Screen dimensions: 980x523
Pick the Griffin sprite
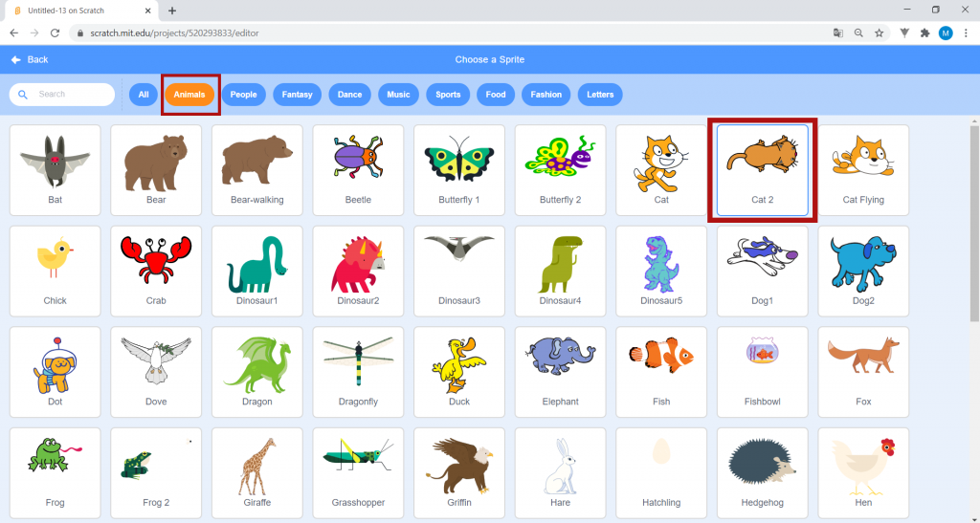point(459,473)
